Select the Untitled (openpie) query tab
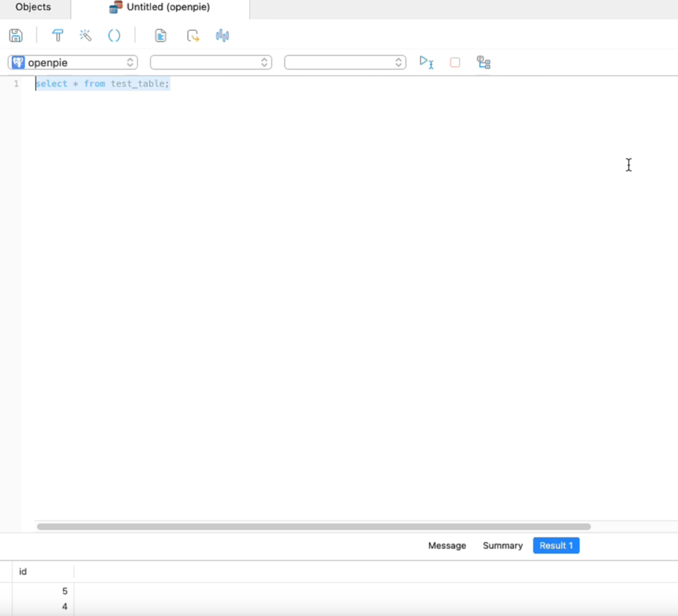The image size is (678, 616). click(160, 7)
